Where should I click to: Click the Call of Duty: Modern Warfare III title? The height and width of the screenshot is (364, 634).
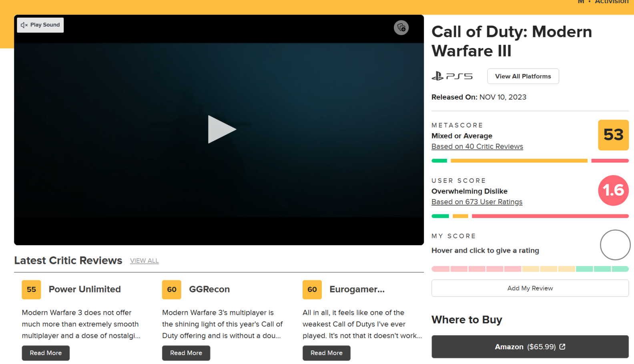coord(512,41)
